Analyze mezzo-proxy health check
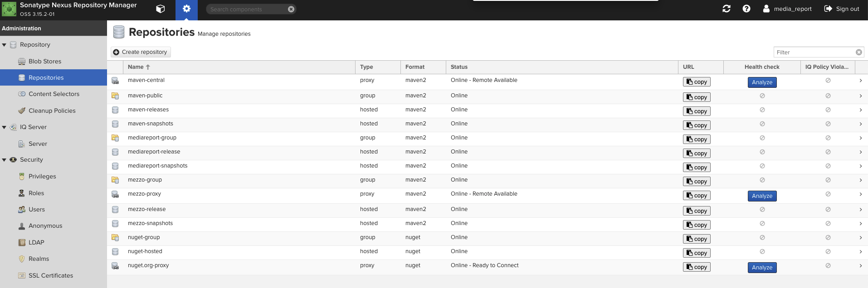Viewport: 868px width, 288px height. 762,196
